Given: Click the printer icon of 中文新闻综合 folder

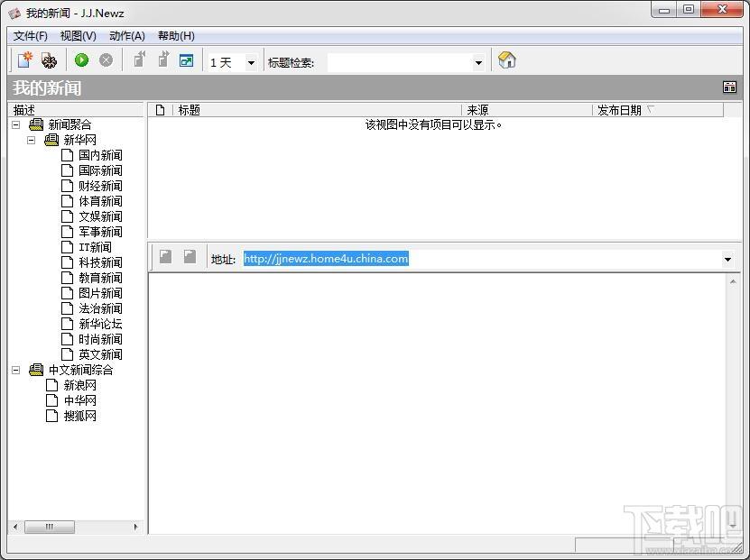Looking at the screenshot, I should (x=36, y=370).
